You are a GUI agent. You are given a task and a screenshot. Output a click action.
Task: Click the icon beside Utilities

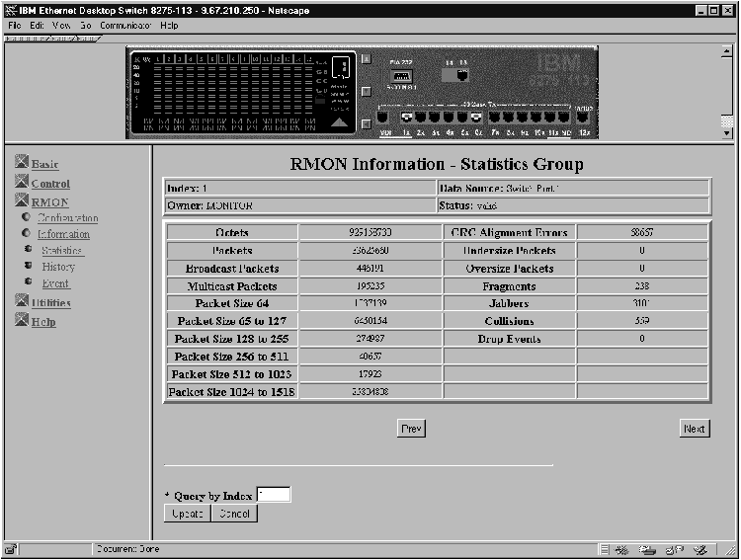(22, 303)
